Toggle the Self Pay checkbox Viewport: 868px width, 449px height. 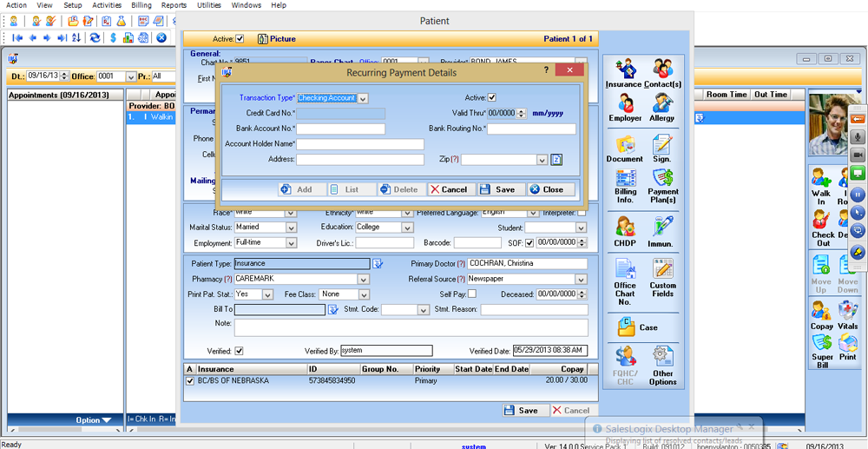pos(472,294)
